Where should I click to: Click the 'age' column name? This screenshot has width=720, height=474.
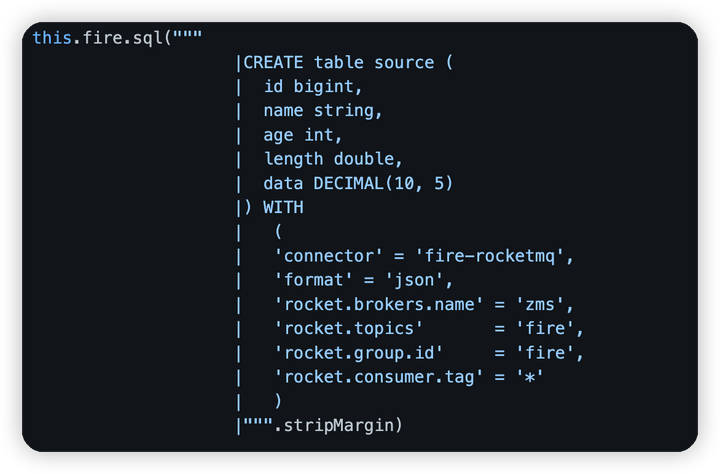(x=278, y=134)
